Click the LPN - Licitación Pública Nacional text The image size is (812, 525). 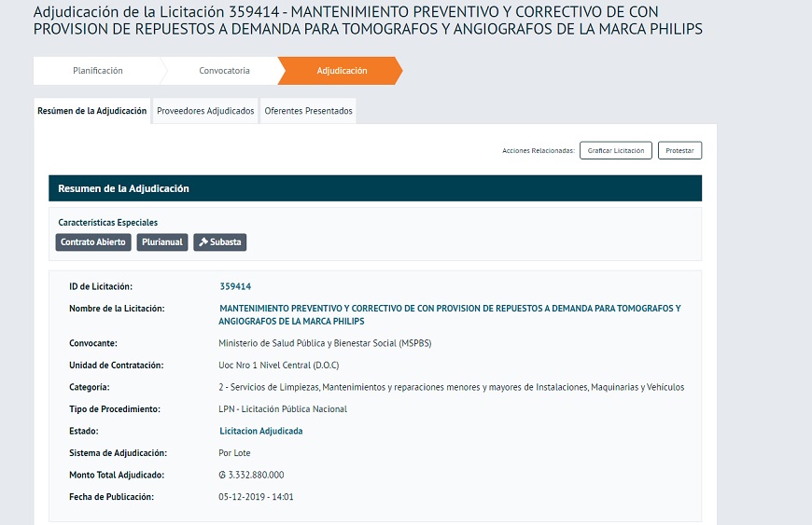(x=282, y=409)
